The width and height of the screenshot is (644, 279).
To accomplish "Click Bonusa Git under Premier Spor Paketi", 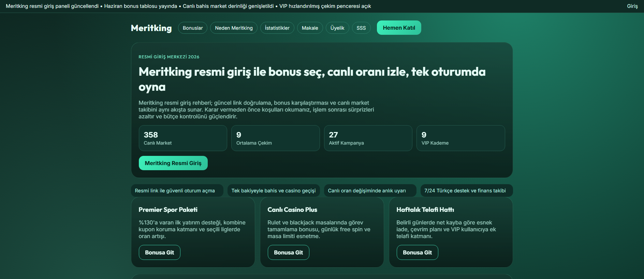I will pos(159,252).
